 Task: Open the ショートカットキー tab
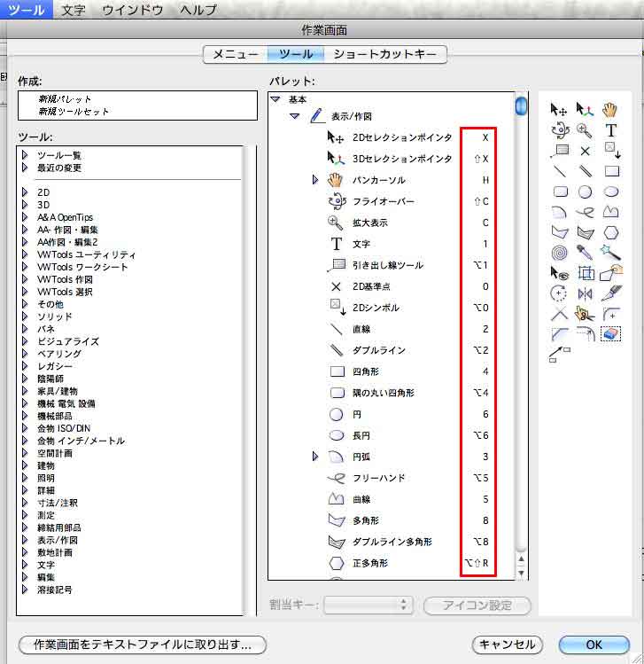click(x=384, y=55)
